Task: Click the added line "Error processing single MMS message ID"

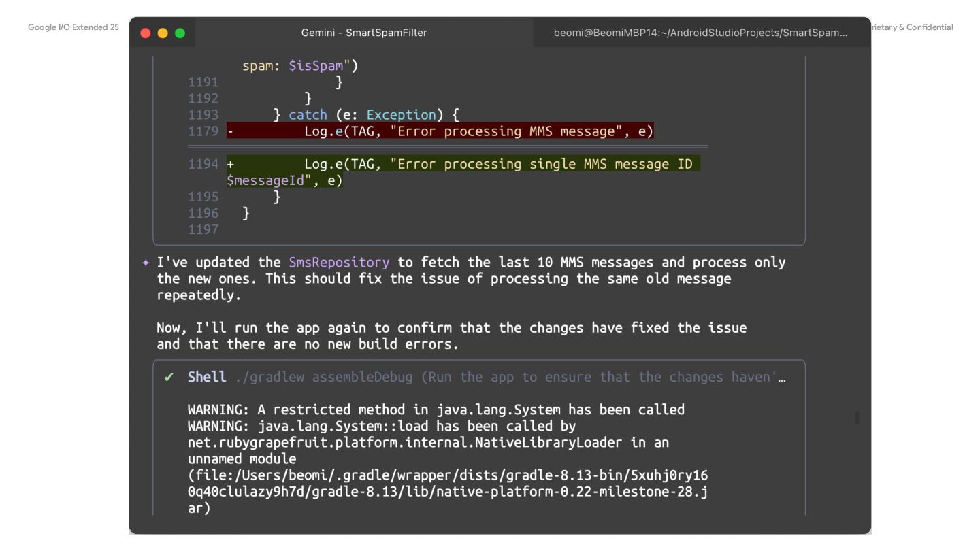Action: click(x=463, y=164)
